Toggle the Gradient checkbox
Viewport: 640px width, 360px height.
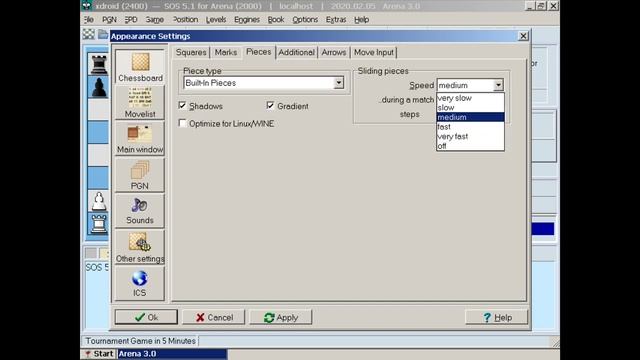point(270,105)
